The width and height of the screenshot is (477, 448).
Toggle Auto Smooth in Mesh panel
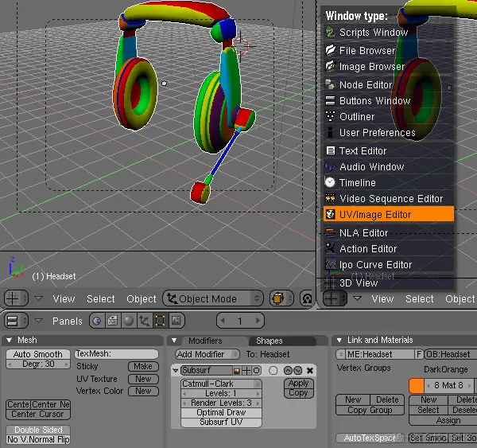(38, 354)
